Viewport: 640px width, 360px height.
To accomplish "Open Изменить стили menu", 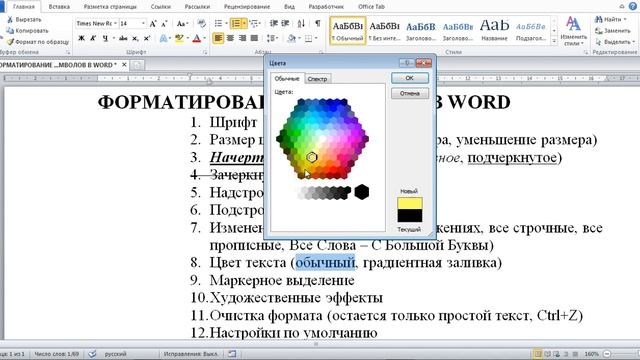I will click(573, 31).
